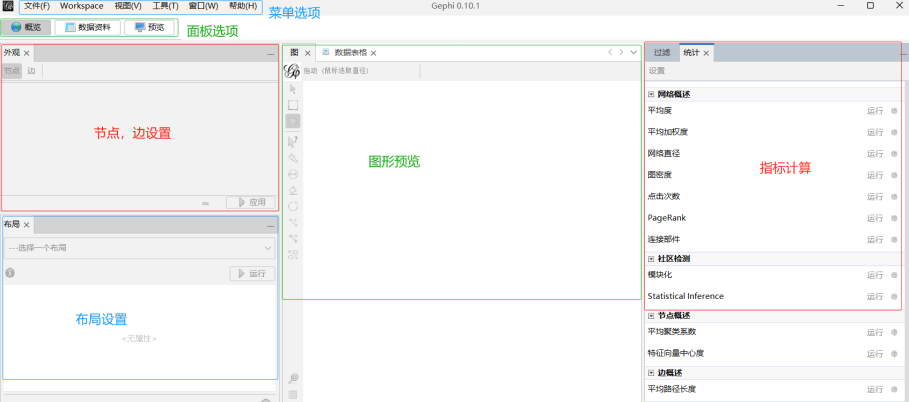The height and width of the screenshot is (402, 909).
Task: Select the mouse pointer selection tool
Action: [x=292, y=89]
